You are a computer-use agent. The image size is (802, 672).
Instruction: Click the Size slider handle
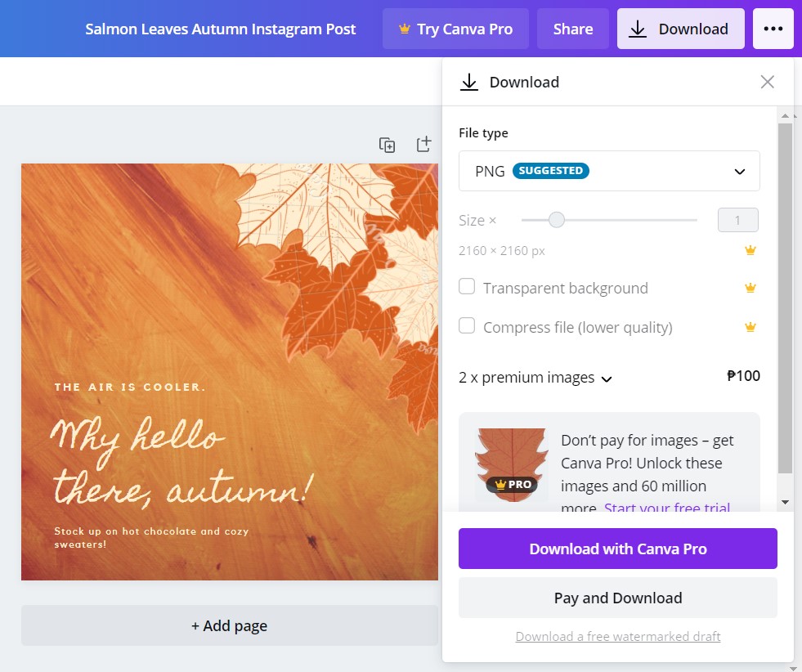pyautogui.click(x=556, y=220)
